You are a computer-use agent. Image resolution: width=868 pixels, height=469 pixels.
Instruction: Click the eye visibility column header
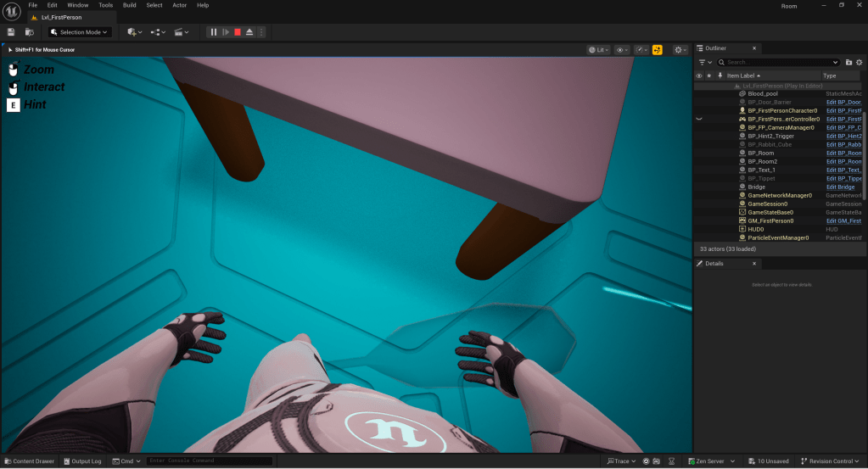click(699, 75)
